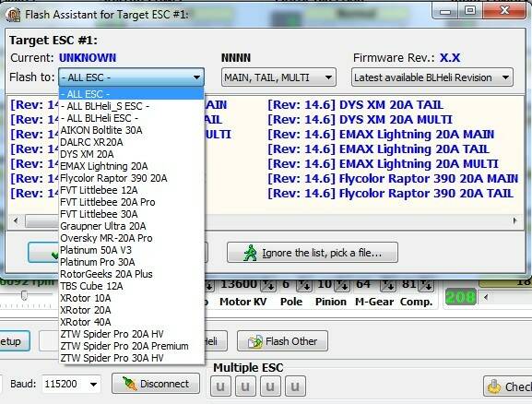The height and width of the screenshot is (404, 532).
Task: Click the Setup button at left edge
Action: (x=14, y=341)
